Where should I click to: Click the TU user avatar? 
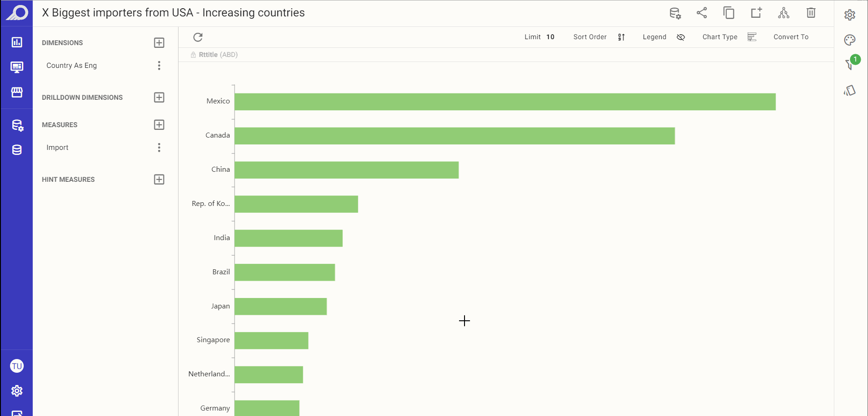[17, 366]
